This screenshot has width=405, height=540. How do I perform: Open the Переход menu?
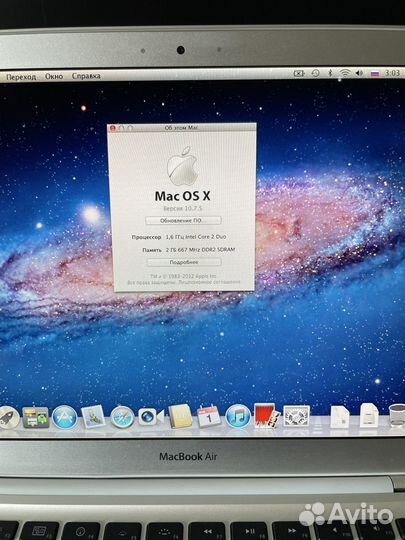tap(21, 77)
